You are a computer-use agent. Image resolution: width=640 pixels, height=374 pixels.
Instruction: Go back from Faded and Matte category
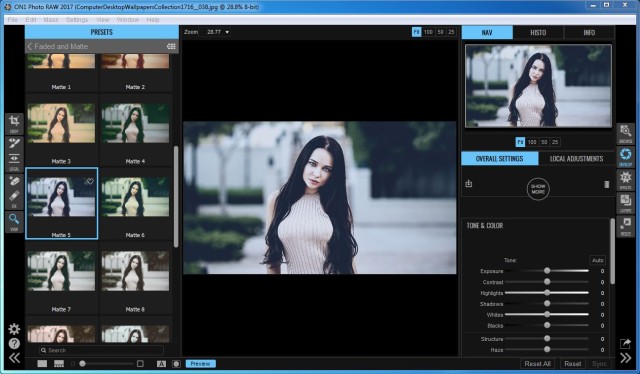coord(29,47)
